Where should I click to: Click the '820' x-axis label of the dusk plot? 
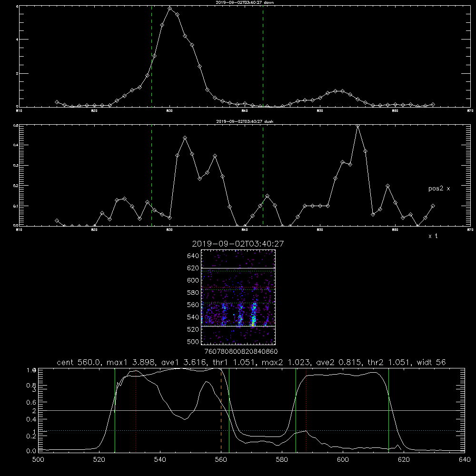click(x=94, y=230)
